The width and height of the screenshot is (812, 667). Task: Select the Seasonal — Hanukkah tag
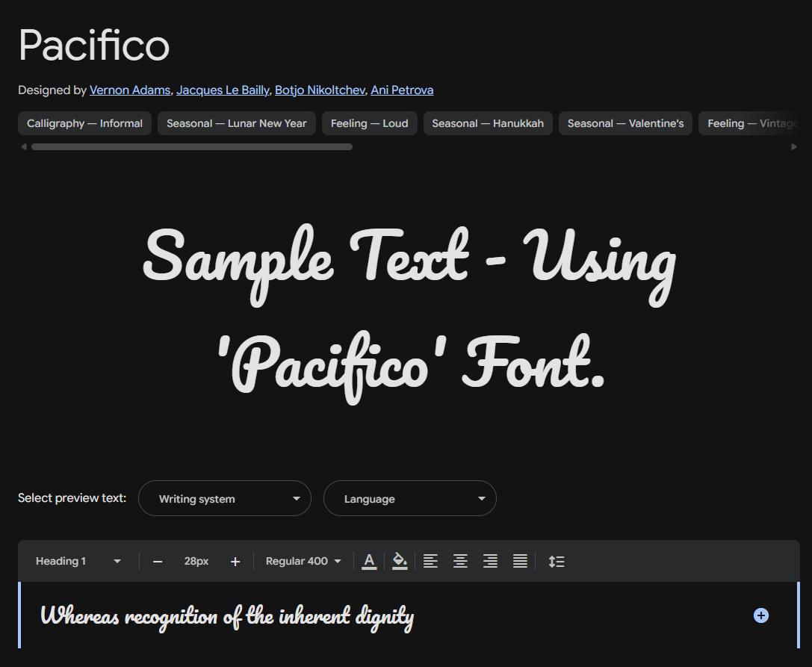(488, 123)
